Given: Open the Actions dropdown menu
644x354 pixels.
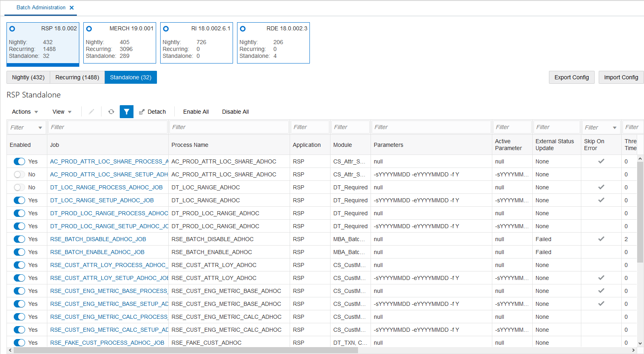Looking at the screenshot, I should pyautogui.click(x=25, y=112).
